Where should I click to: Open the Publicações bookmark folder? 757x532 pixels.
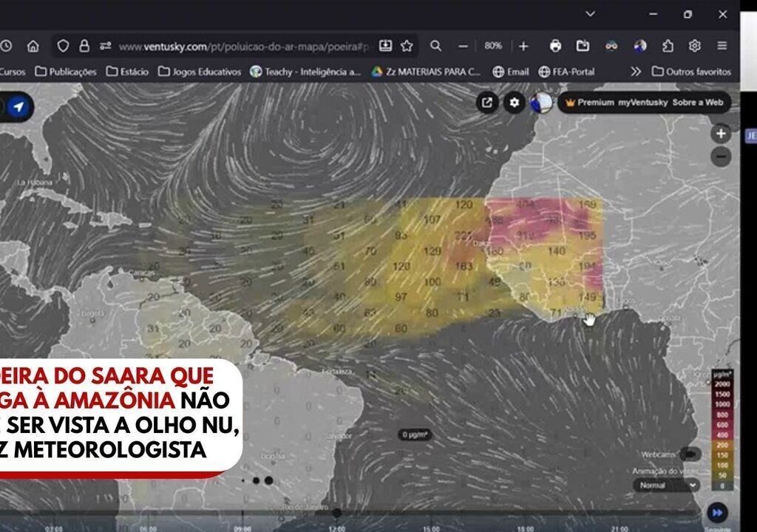67,72
